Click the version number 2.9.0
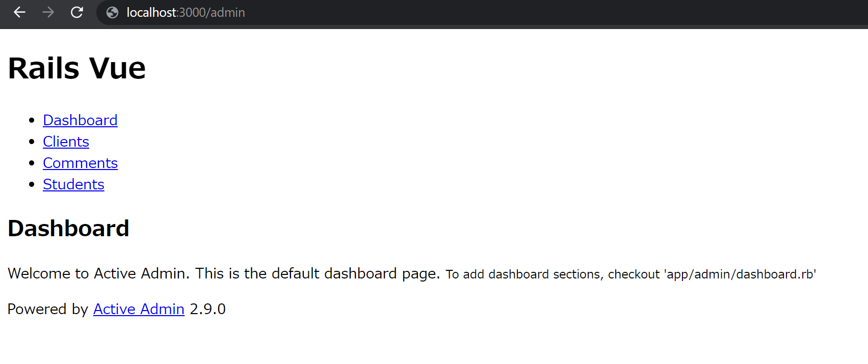The height and width of the screenshot is (364, 868). pyautogui.click(x=207, y=309)
